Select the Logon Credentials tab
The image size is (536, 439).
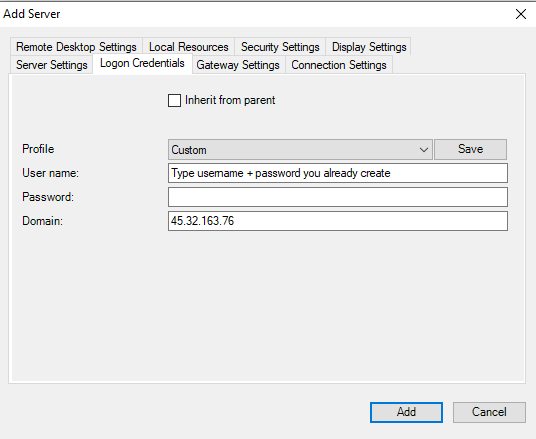click(x=142, y=63)
